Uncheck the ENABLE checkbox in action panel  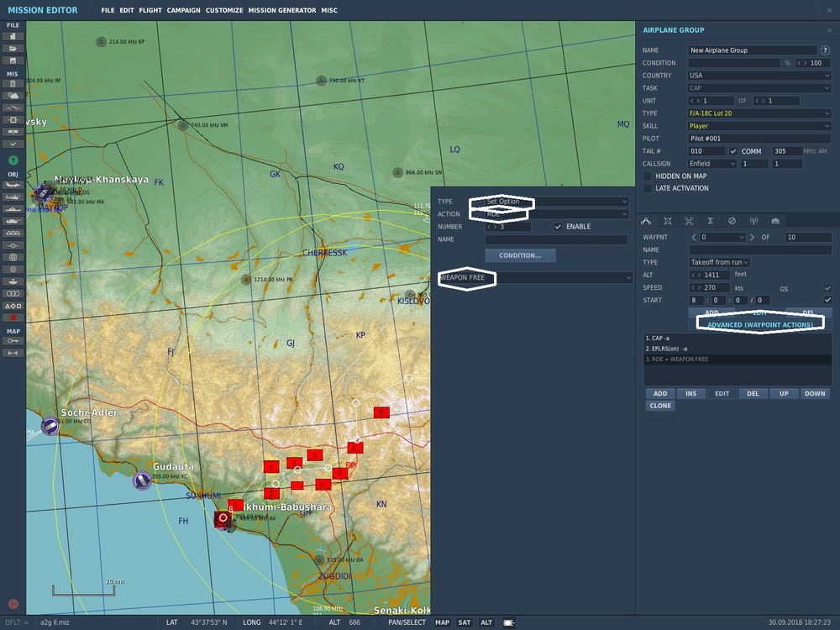point(559,227)
